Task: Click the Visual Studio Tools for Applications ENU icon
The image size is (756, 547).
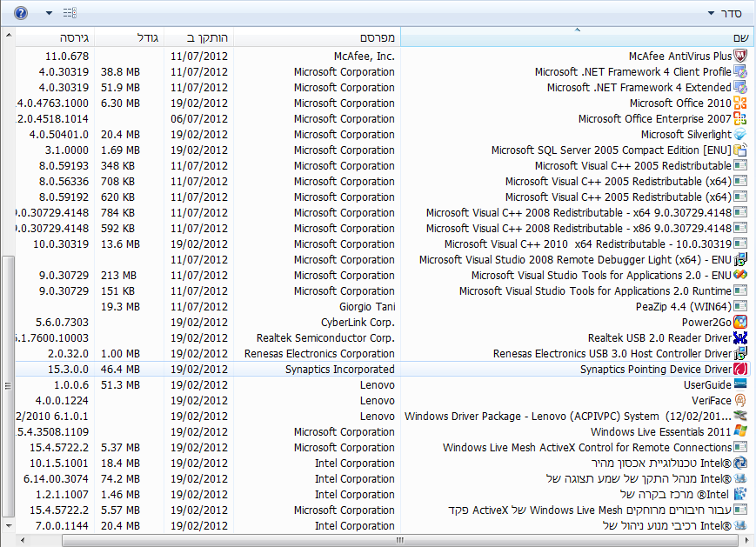Action: click(x=740, y=275)
